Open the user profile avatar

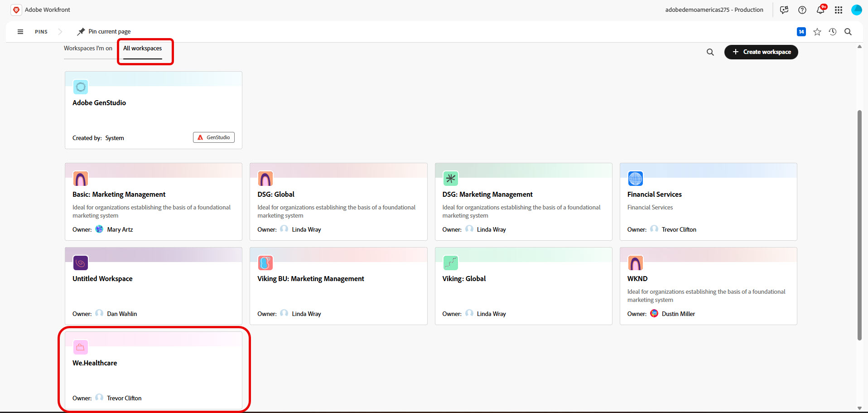coord(856,10)
